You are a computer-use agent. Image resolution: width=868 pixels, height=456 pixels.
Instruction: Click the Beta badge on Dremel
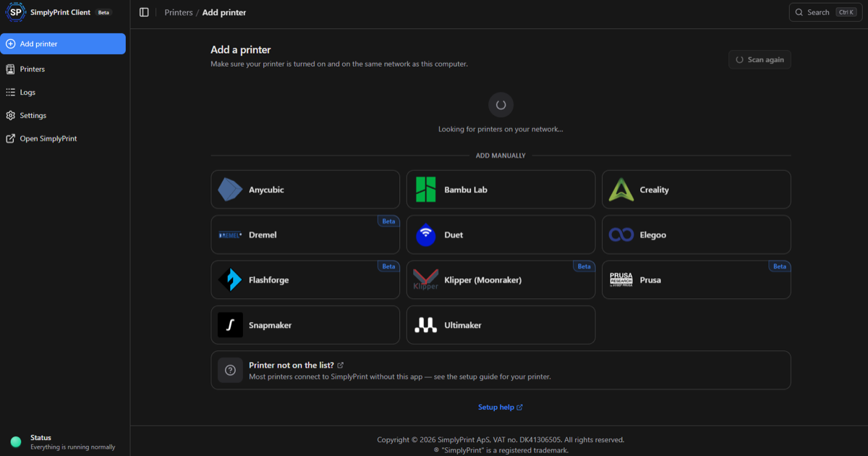[x=388, y=221]
